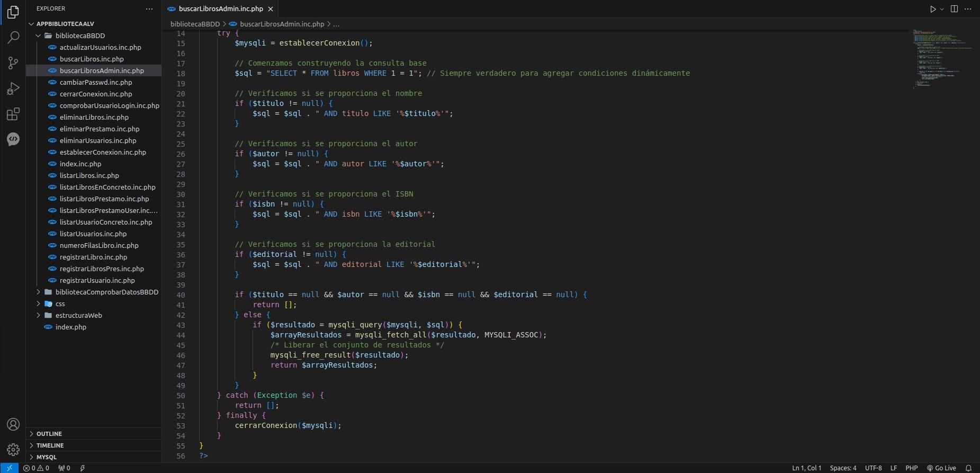980x473 pixels.
Task: Change UTF-8 file encoding
Action: (x=873, y=468)
